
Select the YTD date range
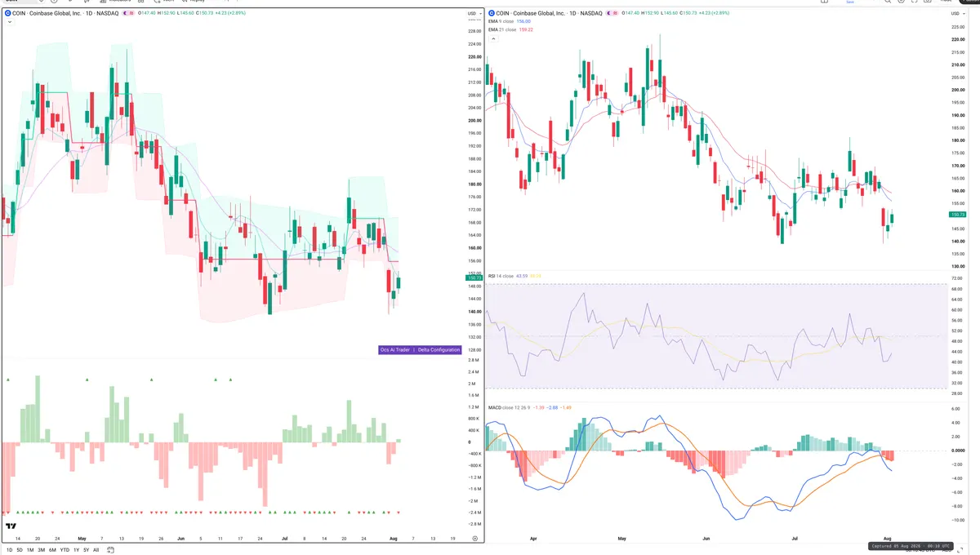[65, 550]
